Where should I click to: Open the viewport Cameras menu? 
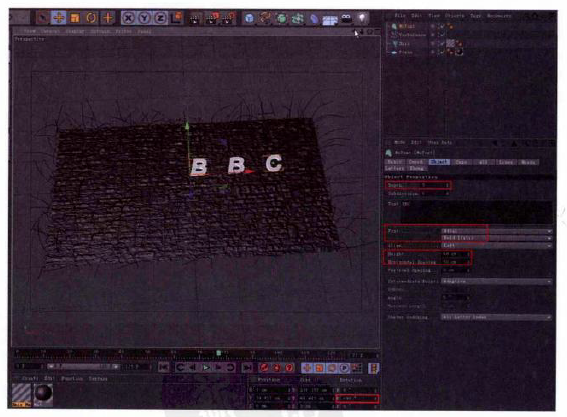point(50,31)
